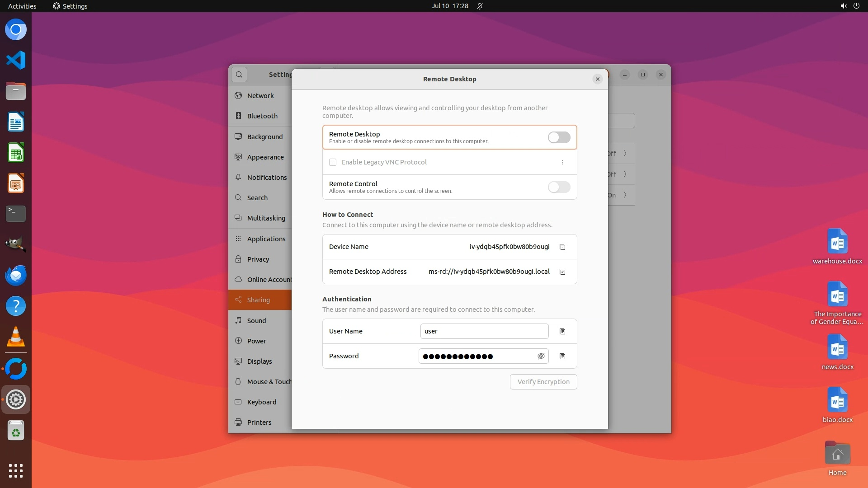This screenshot has width=868, height=488.
Task: Copy the Password to clipboard
Action: click(x=562, y=356)
